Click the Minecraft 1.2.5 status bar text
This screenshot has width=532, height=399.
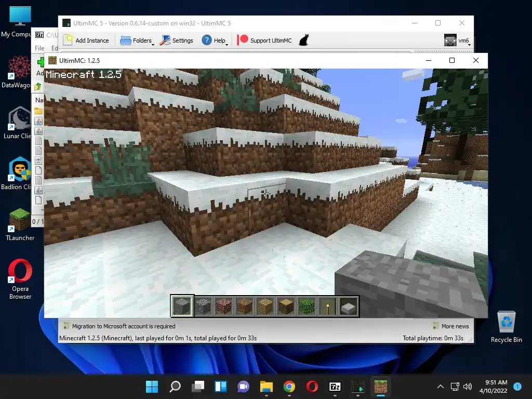158,338
